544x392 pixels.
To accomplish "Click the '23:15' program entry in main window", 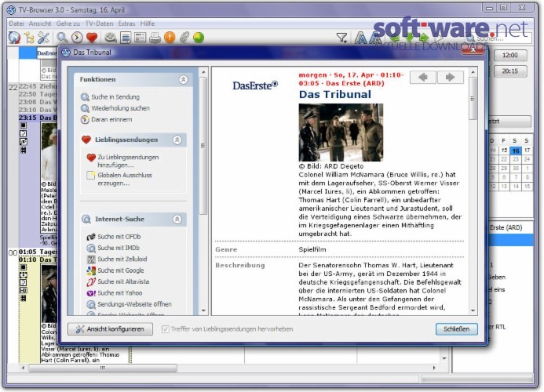I will [x=38, y=118].
